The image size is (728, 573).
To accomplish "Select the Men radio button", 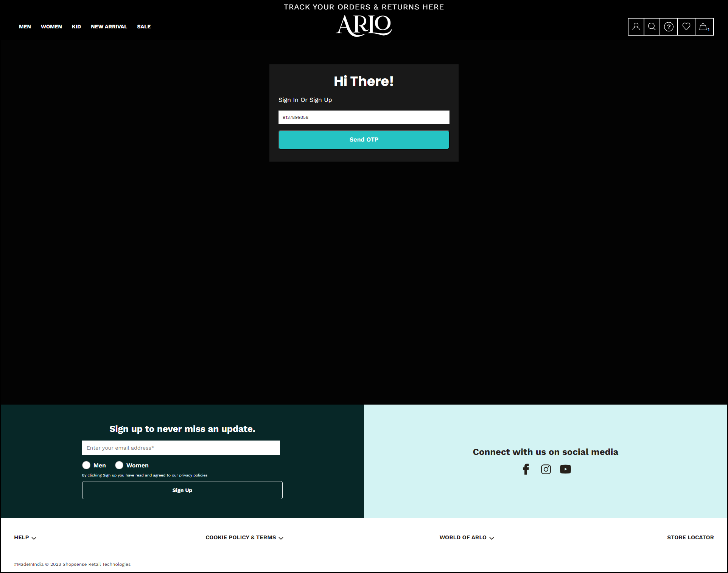I will 86,465.
